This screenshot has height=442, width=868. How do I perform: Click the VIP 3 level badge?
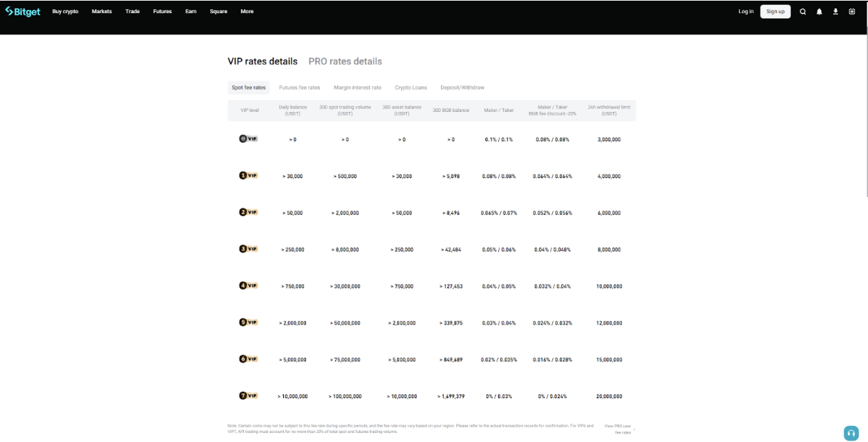click(x=248, y=249)
